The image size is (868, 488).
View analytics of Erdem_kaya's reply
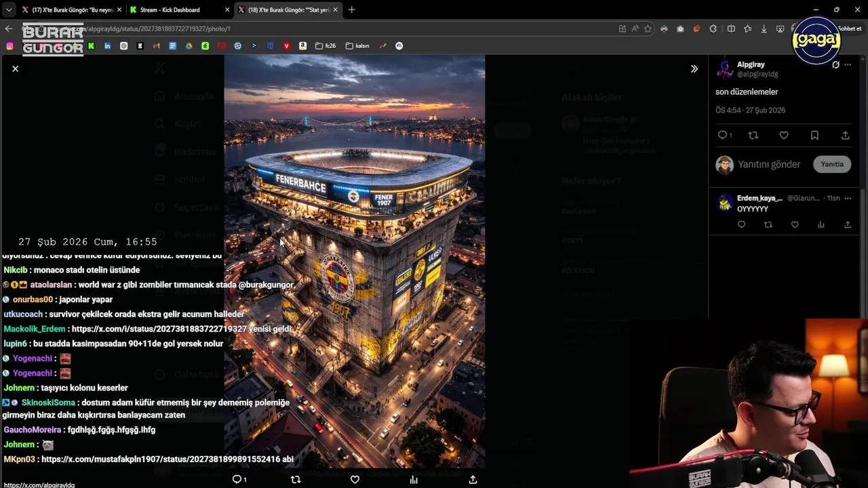click(x=821, y=224)
